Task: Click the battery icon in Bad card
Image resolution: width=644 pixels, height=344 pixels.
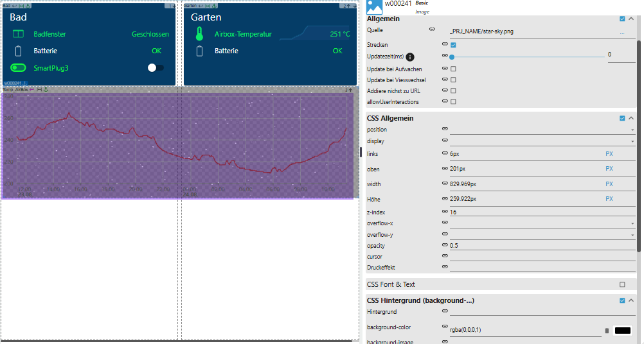Action: pyautogui.click(x=18, y=51)
